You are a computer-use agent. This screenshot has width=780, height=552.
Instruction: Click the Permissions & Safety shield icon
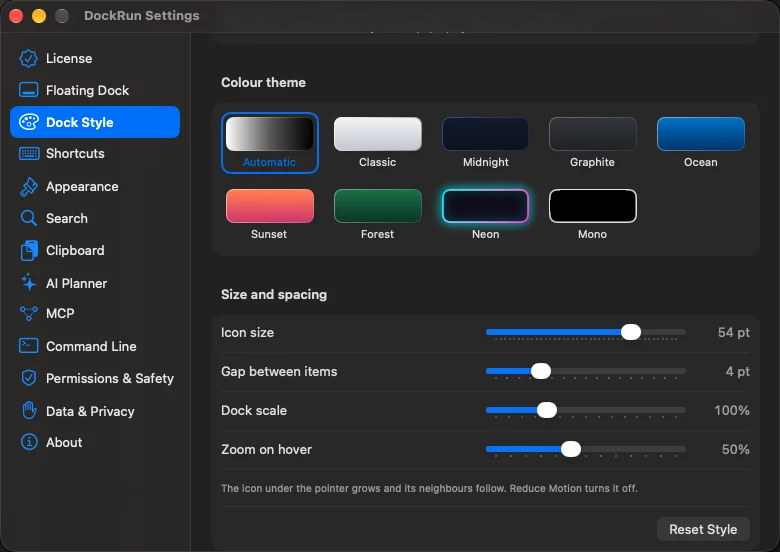click(x=29, y=378)
